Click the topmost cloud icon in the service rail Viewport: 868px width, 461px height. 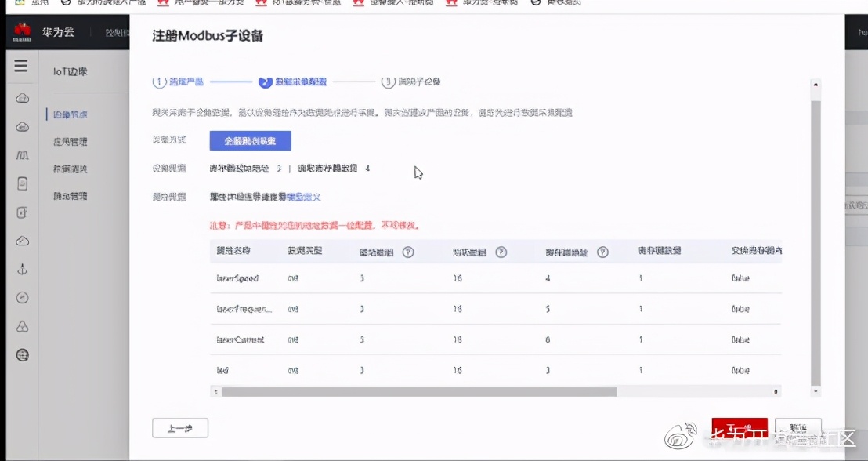(x=22, y=98)
